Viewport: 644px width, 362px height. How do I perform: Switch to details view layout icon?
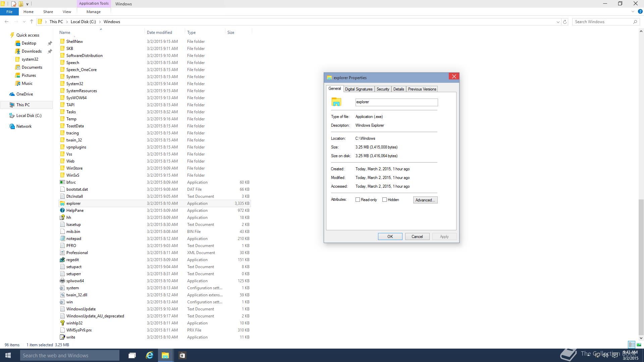pyautogui.click(x=632, y=345)
